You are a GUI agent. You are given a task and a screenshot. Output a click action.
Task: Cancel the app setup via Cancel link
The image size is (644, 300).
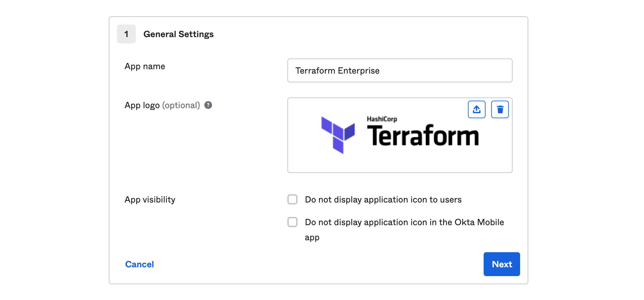139,264
